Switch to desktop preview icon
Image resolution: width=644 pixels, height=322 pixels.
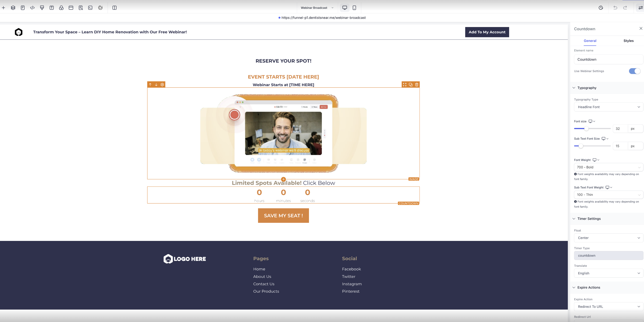point(345,8)
